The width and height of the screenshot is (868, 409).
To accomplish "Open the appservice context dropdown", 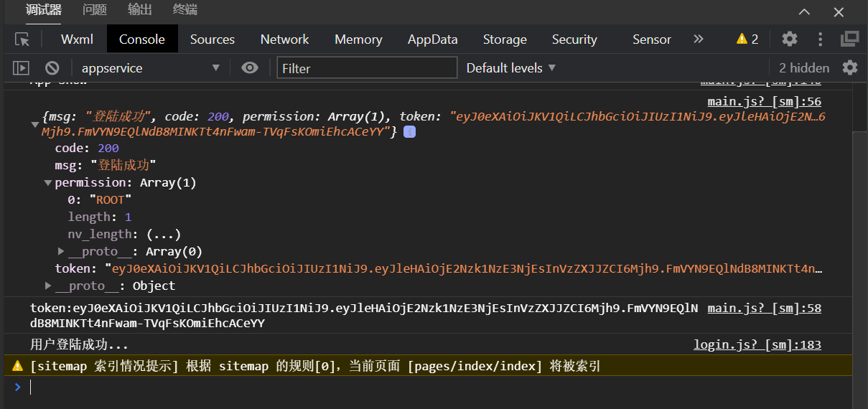I will click(x=151, y=68).
